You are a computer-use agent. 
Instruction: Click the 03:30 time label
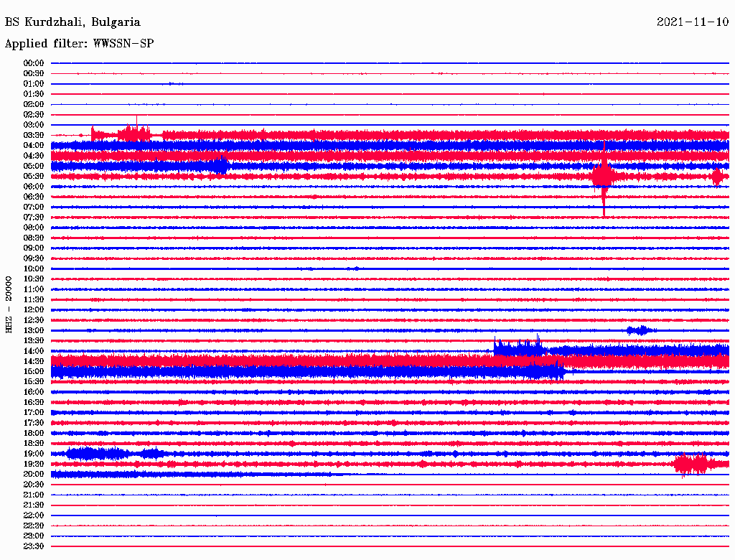point(34,135)
